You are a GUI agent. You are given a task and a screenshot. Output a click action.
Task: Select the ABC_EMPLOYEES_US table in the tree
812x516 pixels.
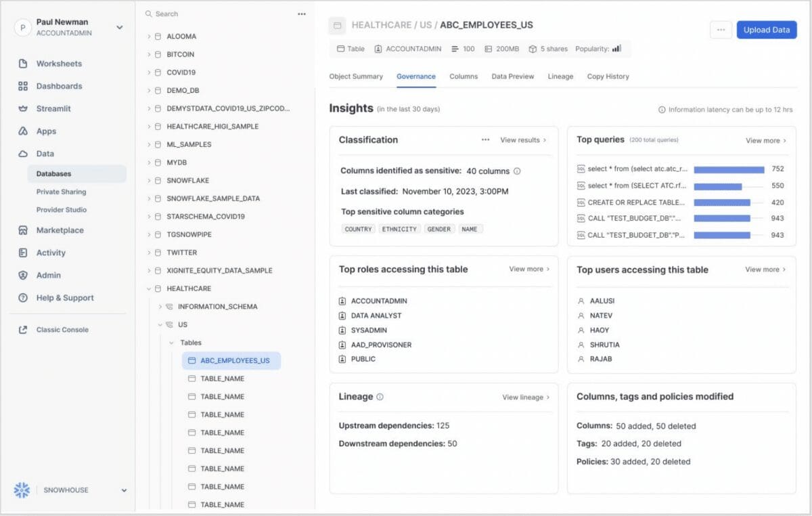pos(236,360)
